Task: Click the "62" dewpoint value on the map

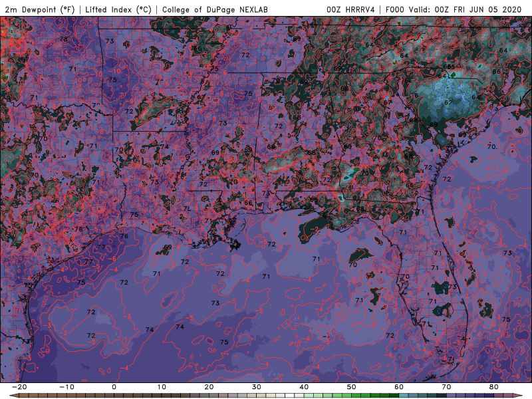Action: [448, 102]
